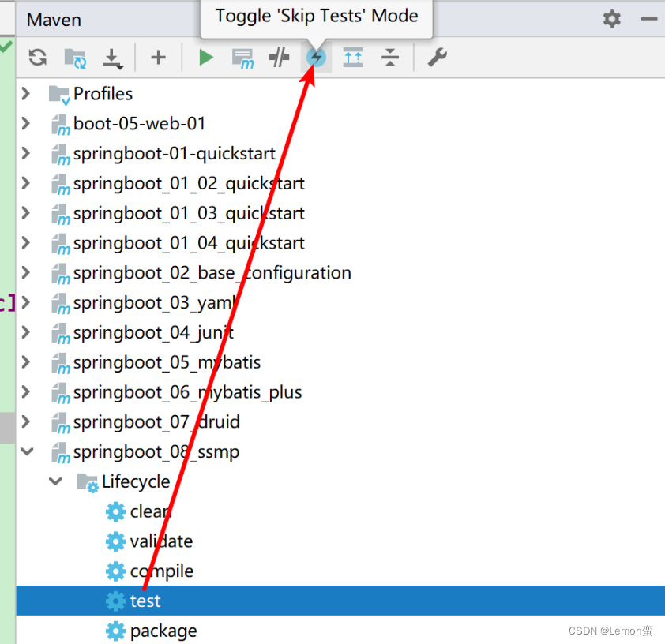The height and width of the screenshot is (644, 665).
Task: Expand boot-05-web-01 project chevron
Action: 26,123
